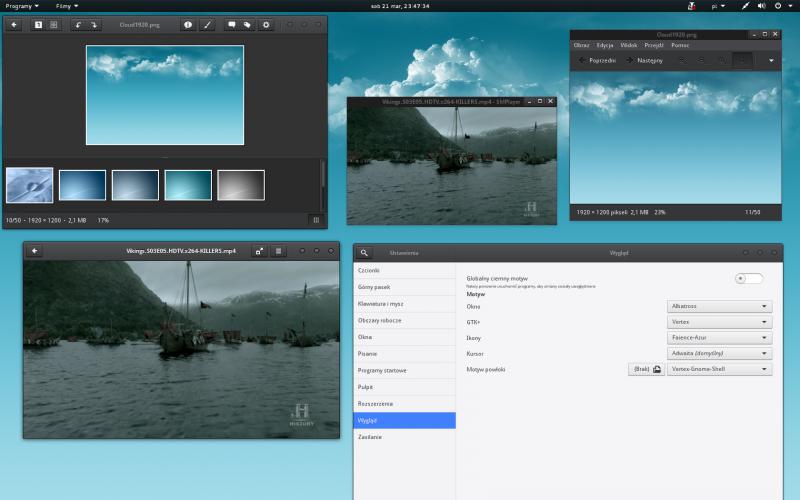This screenshot has height=500, width=800.
Task: Toggle fullscreen in the Vikings video player
Action: click(259, 251)
